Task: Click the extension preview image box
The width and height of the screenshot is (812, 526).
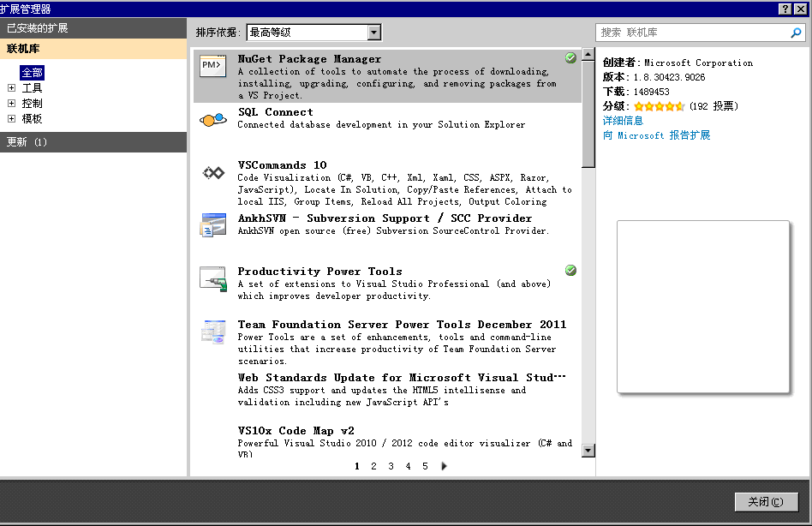Action: (x=703, y=307)
